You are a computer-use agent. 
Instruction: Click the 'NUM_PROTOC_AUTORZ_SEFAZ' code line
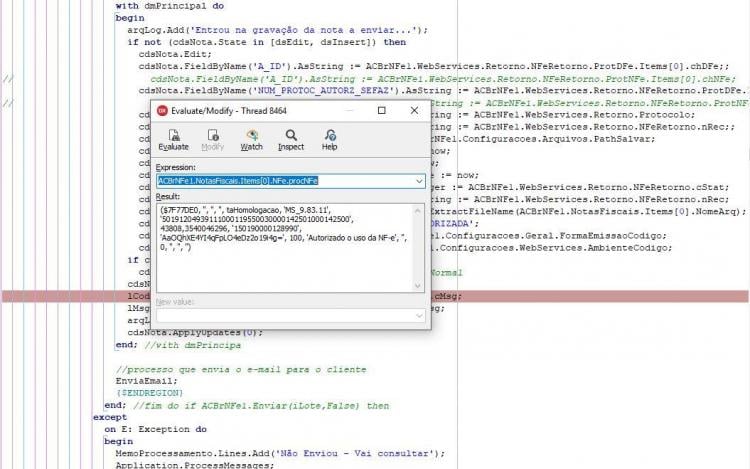[443, 90]
